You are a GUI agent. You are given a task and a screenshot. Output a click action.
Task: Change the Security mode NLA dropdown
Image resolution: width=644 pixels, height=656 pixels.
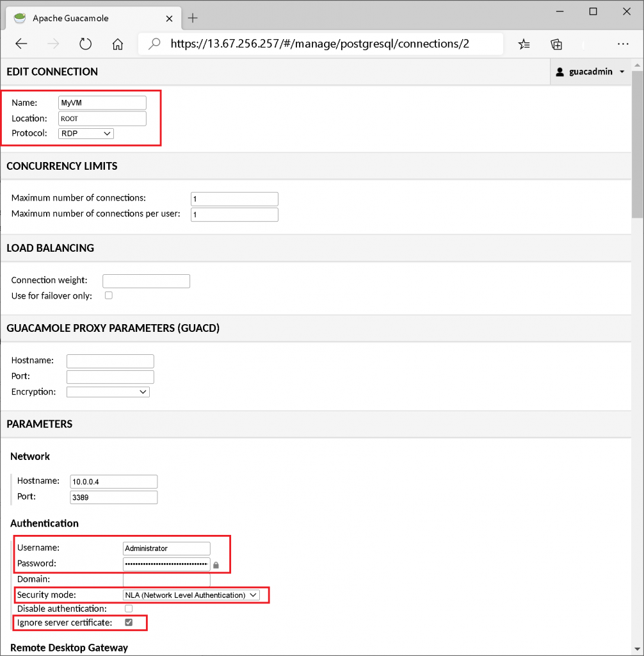click(191, 595)
